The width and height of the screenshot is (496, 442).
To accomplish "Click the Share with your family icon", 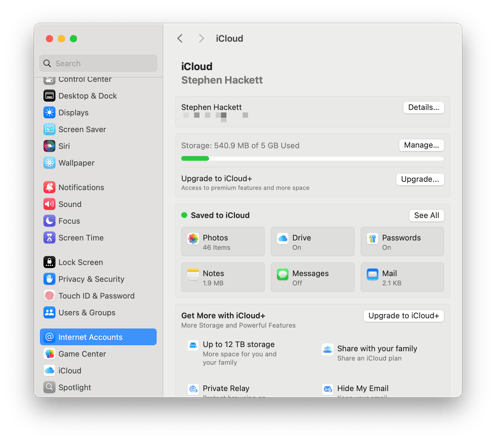I will coord(328,349).
